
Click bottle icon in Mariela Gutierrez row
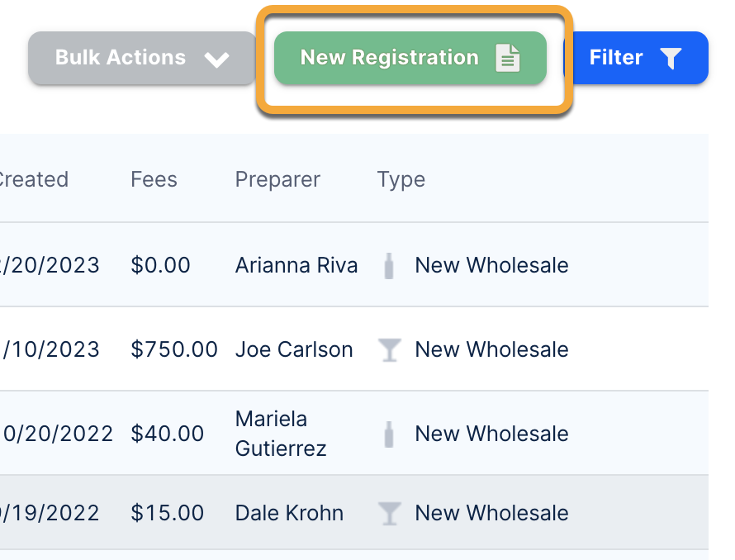click(x=389, y=434)
